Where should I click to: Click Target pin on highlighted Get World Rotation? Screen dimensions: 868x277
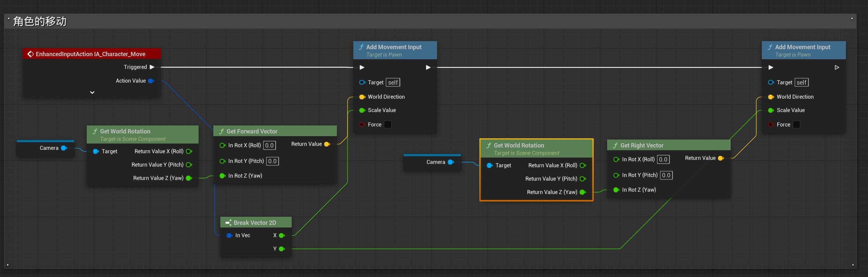[490, 166]
